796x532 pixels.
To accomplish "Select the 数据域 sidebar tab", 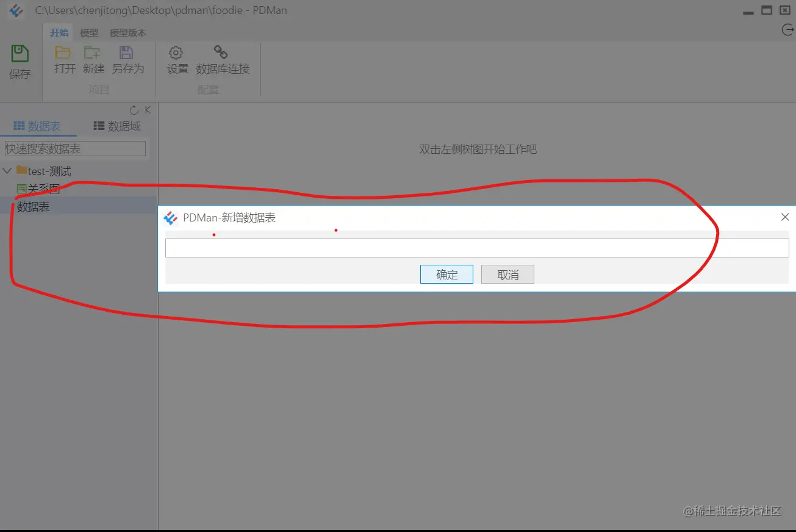I will (x=117, y=126).
